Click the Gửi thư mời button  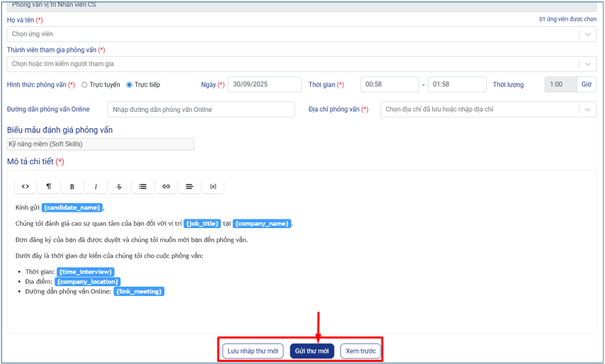click(312, 351)
